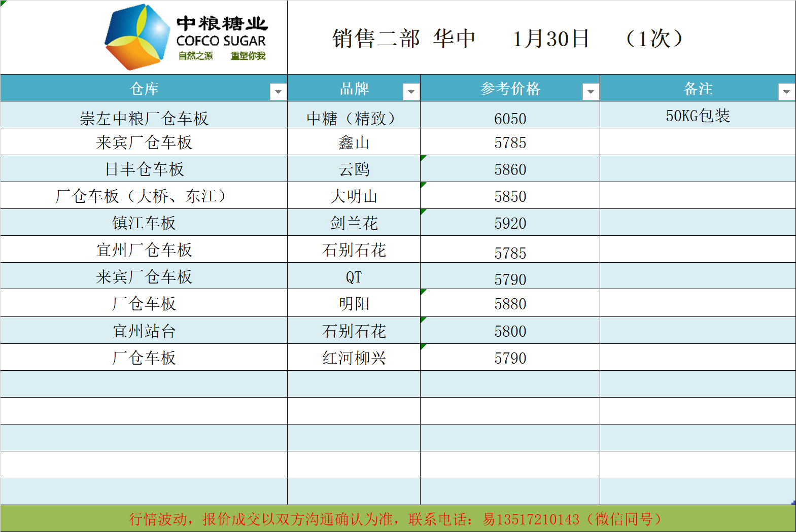Select the 鑫山 brand cell
This screenshot has height=532, width=796.
(x=354, y=143)
